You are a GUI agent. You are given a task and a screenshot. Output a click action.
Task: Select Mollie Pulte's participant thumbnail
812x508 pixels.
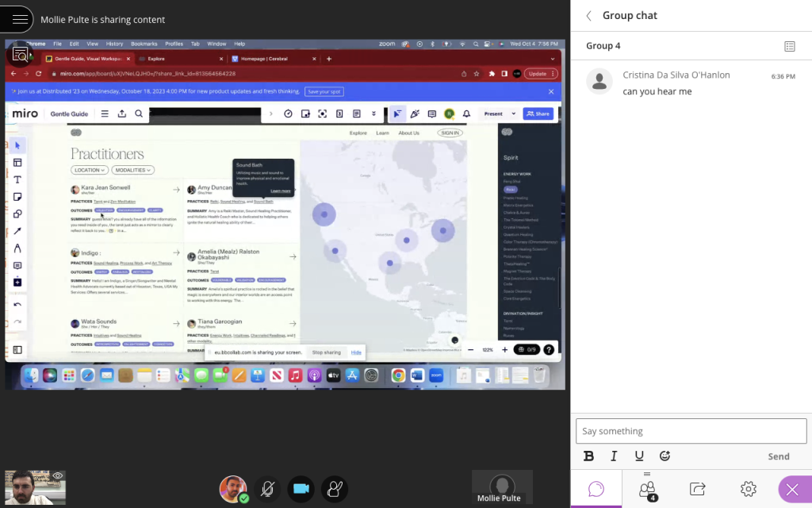click(x=502, y=487)
